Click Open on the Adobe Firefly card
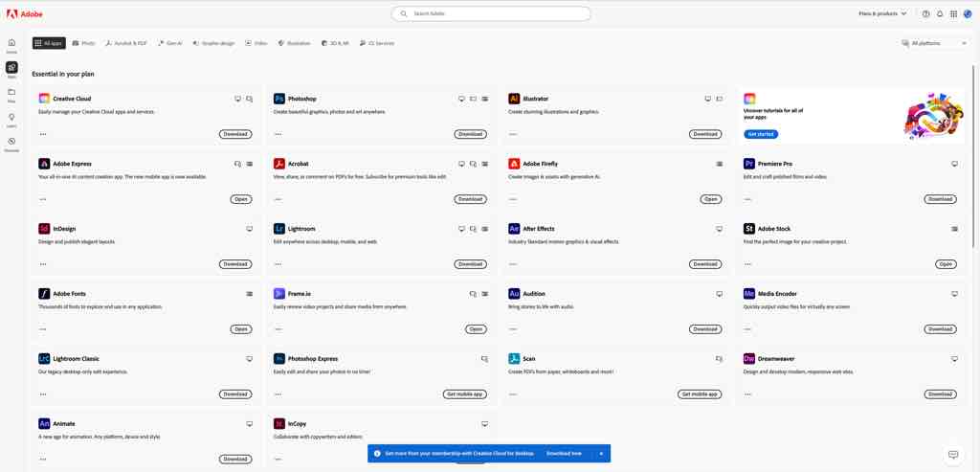 711,199
